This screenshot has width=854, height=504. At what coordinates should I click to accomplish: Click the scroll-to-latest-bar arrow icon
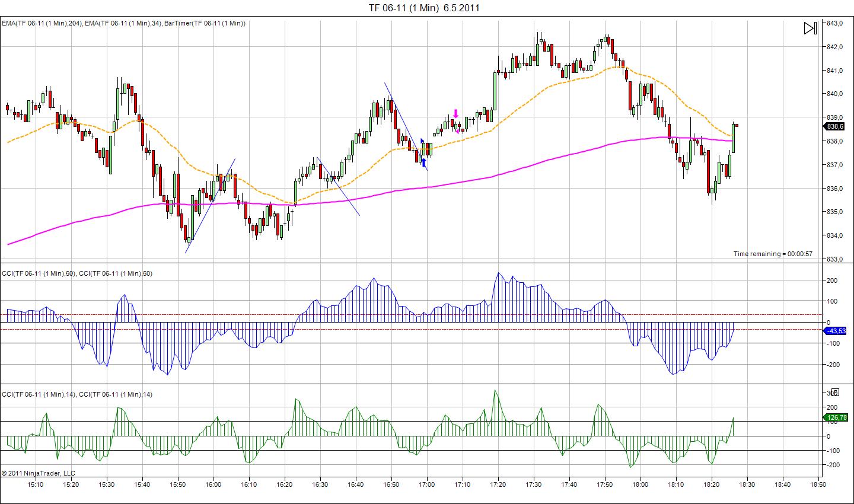[810, 28]
